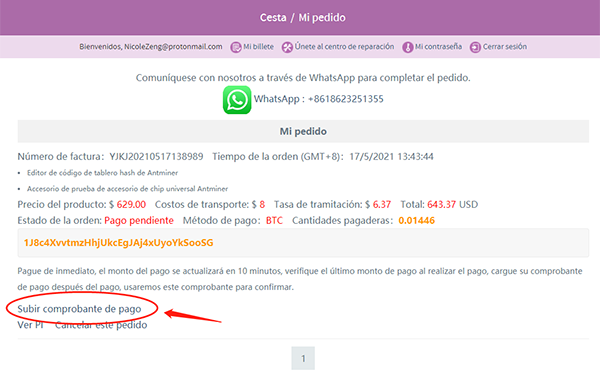The width and height of the screenshot is (600, 375).
Task: Click the Mi contraseña password icon
Action: [x=408, y=47]
